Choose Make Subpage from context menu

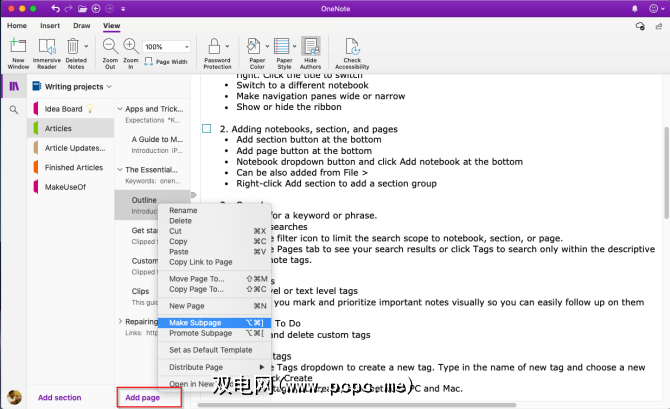click(195, 322)
